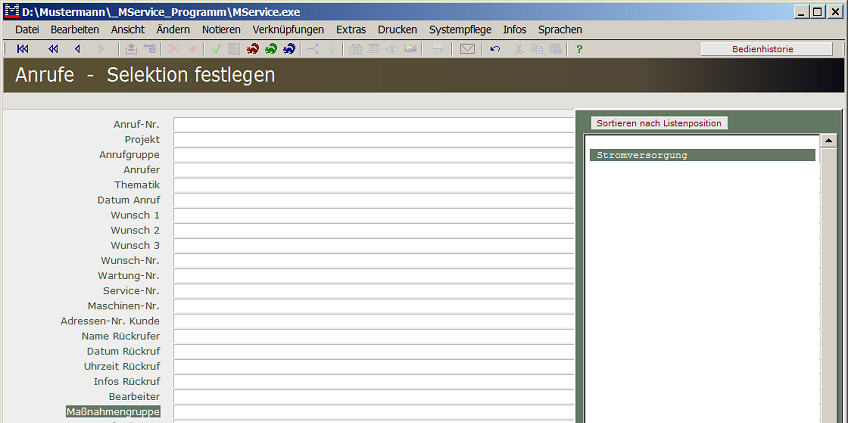This screenshot has width=848, height=423.
Task: Click the Datum Anruf input field
Action: coord(374,200)
